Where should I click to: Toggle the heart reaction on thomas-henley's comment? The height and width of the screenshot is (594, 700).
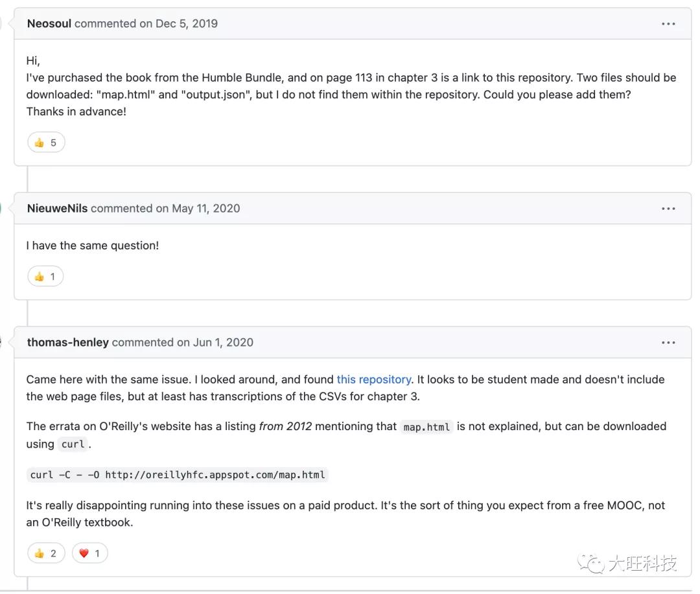pos(89,553)
